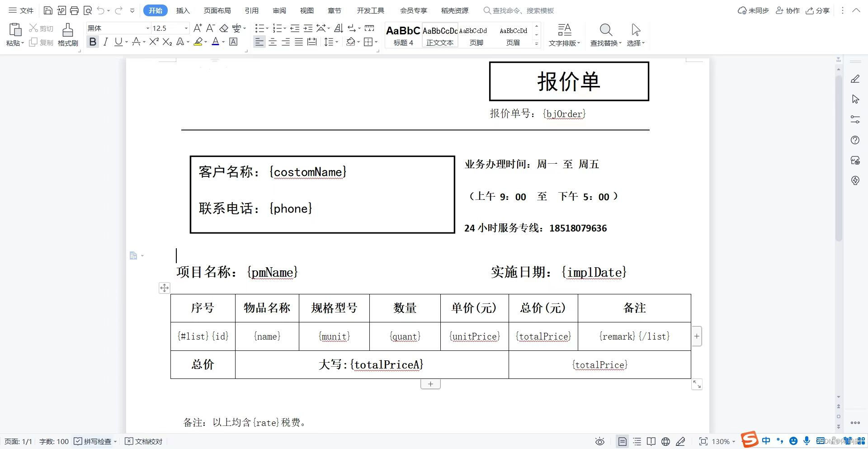Toggle Italic formatting

[105, 42]
